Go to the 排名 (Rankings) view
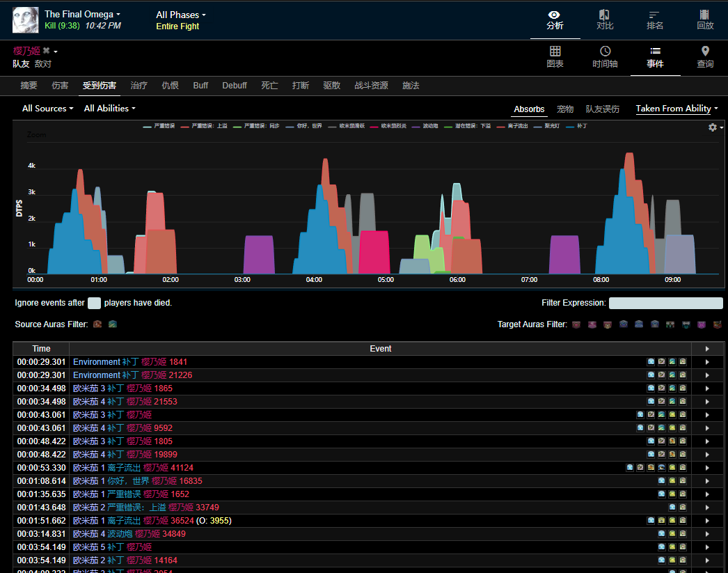This screenshot has width=728, height=573. click(654, 19)
